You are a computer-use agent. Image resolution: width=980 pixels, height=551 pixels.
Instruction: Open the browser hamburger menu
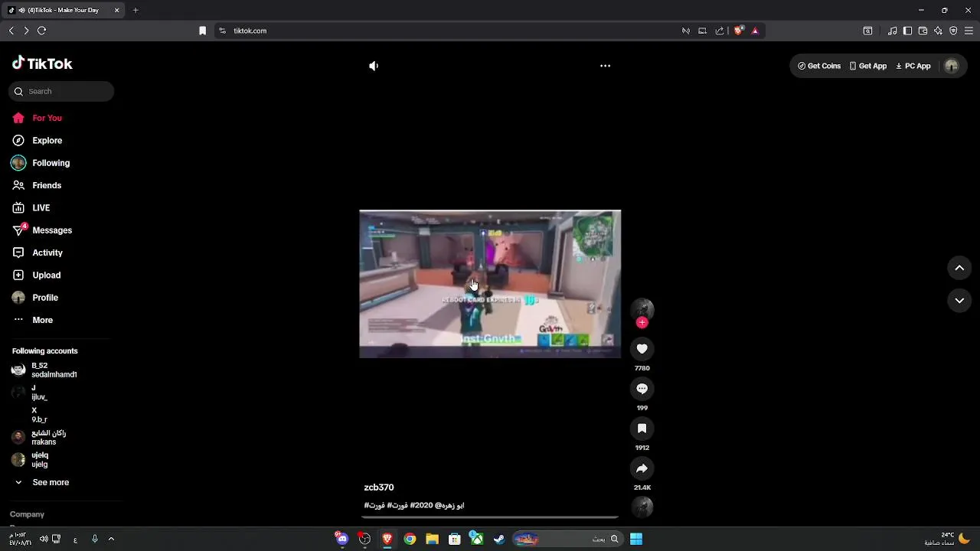click(x=969, y=31)
